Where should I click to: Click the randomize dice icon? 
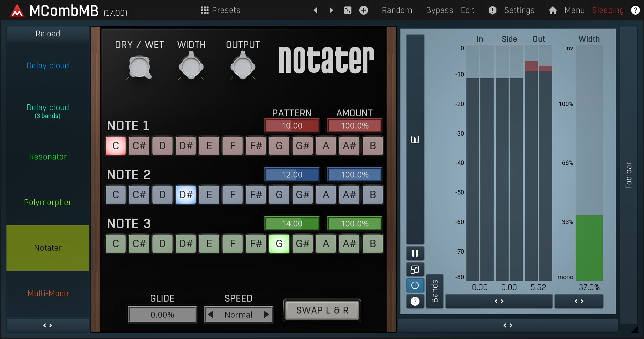(x=347, y=10)
